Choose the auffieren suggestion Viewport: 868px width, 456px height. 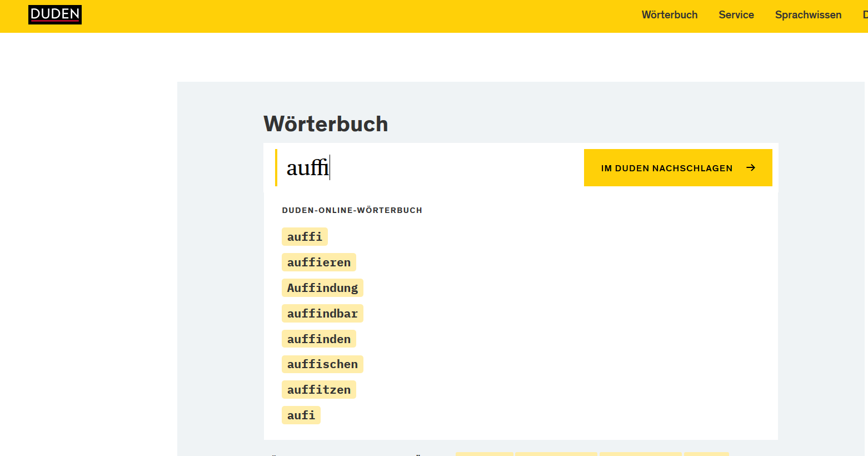click(x=318, y=262)
